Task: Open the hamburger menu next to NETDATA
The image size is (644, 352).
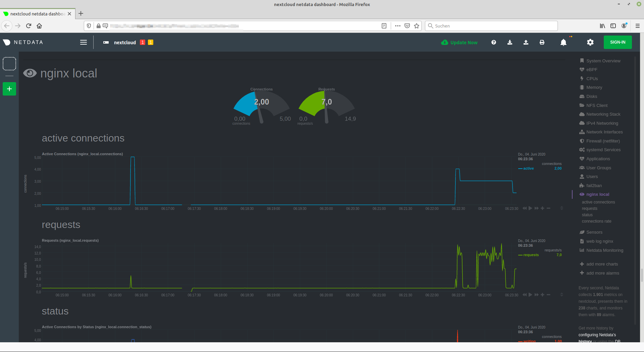Action: (x=84, y=42)
